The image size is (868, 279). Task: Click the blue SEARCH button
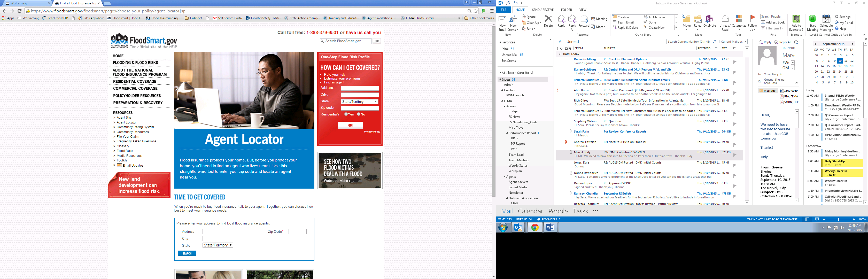tap(187, 253)
